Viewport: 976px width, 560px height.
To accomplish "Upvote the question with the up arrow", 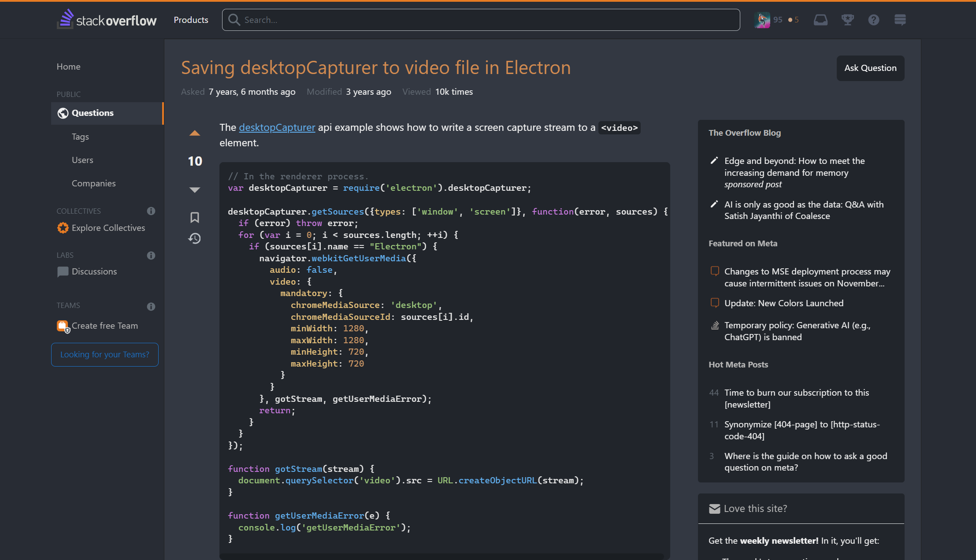I will (194, 133).
